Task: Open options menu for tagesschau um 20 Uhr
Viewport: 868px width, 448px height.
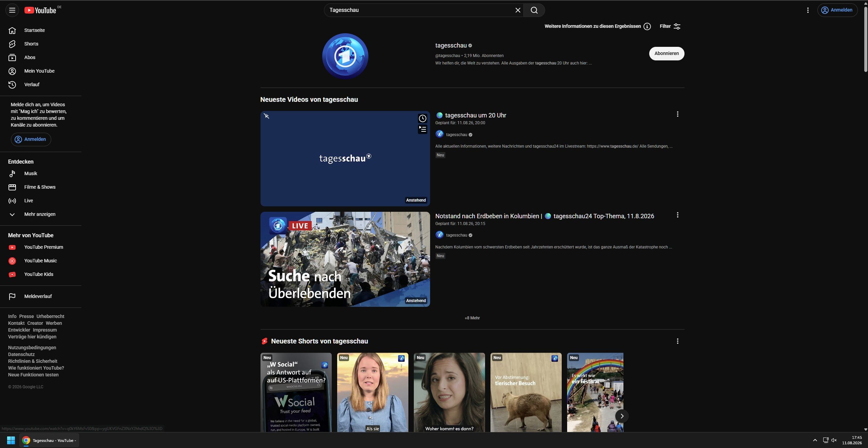Action: click(x=677, y=114)
